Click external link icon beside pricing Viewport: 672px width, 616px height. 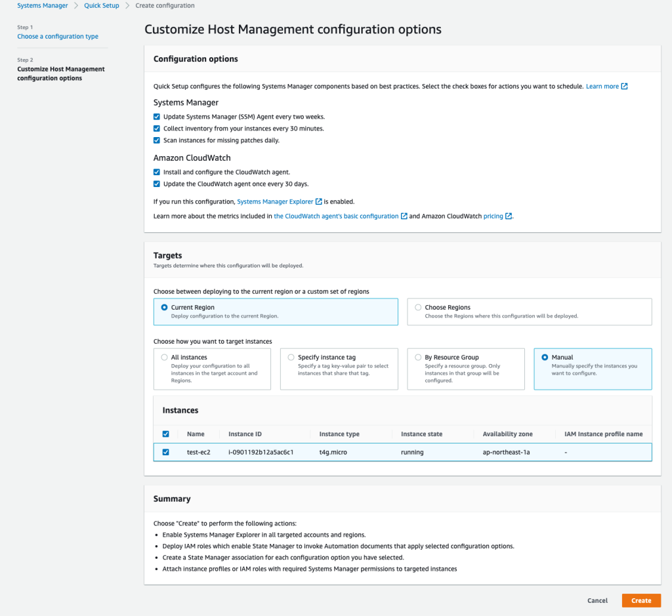pos(509,216)
